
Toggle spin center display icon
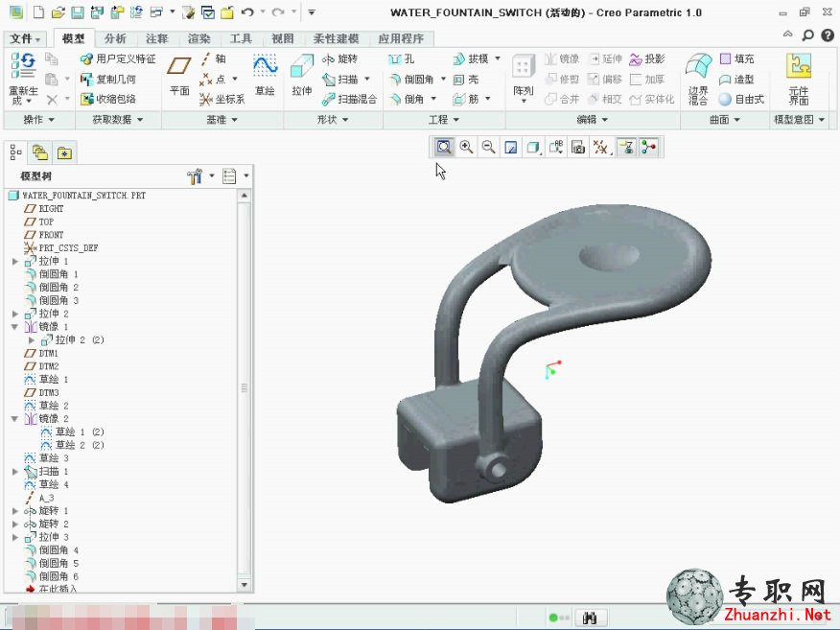pos(649,148)
